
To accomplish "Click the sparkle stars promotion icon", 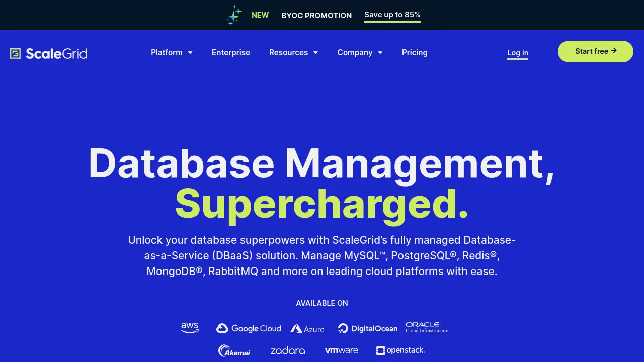I will [234, 15].
